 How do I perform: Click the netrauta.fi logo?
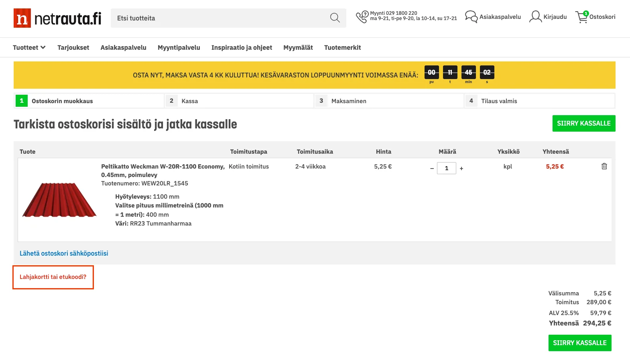tap(57, 18)
